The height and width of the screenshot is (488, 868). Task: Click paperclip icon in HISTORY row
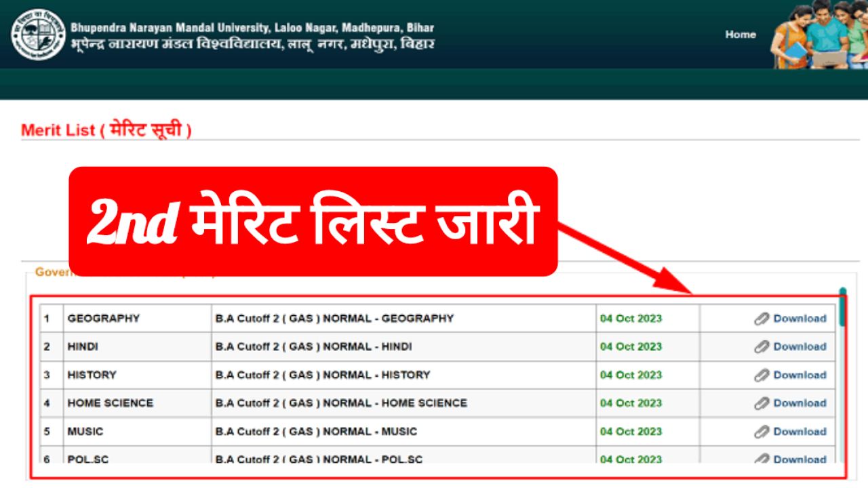point(762,375)
